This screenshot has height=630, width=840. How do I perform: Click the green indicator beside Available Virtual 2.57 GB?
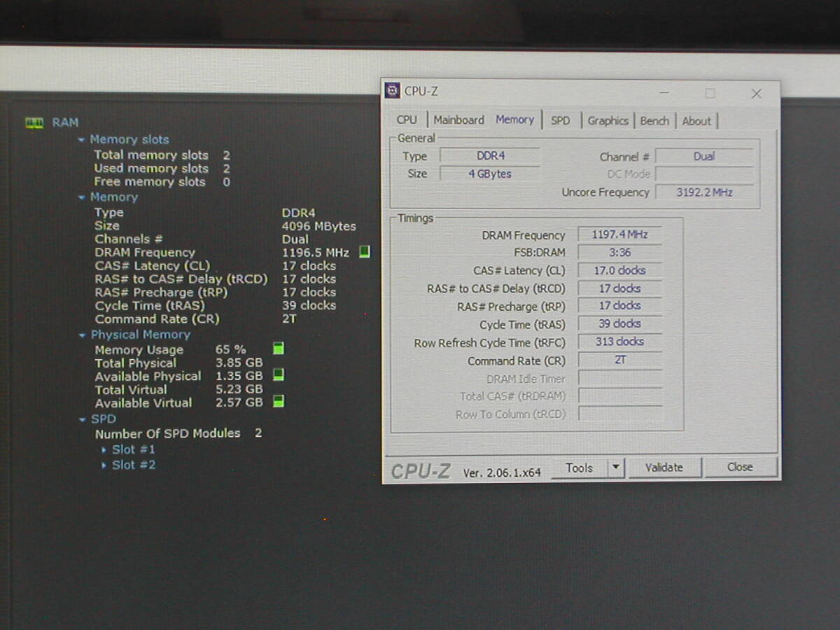[279, 402]
